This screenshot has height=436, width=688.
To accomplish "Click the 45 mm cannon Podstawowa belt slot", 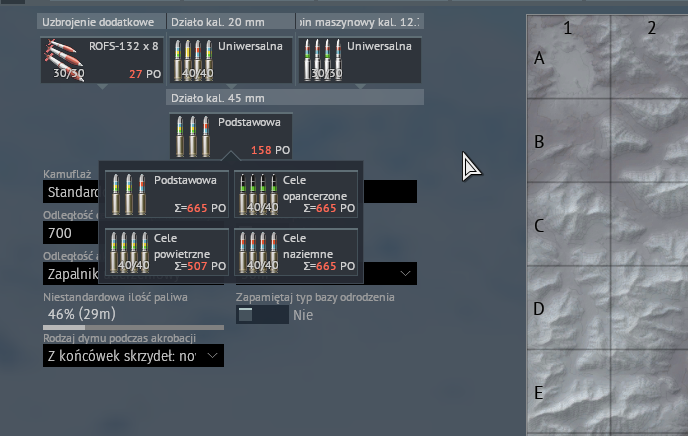I will click(233, 136).
